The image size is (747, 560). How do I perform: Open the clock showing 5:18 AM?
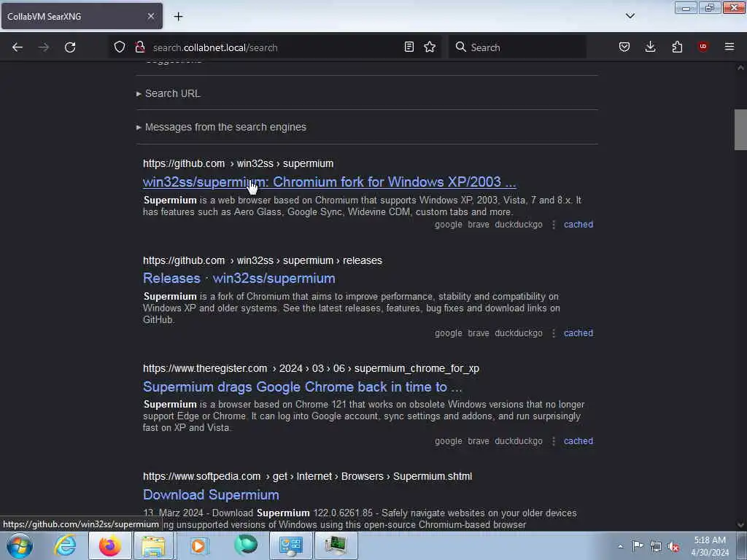coord(710,546)
